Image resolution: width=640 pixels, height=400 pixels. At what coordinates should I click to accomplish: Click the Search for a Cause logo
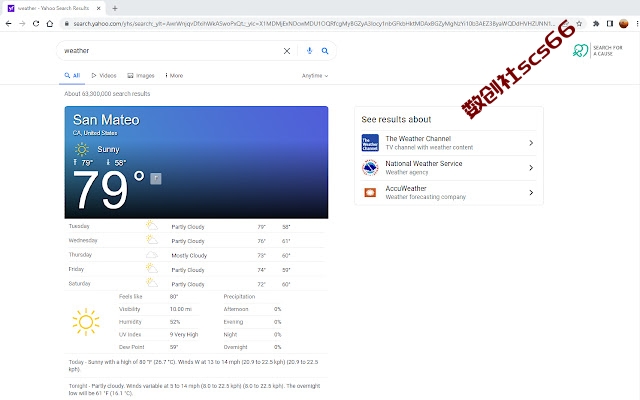[598, 51]
